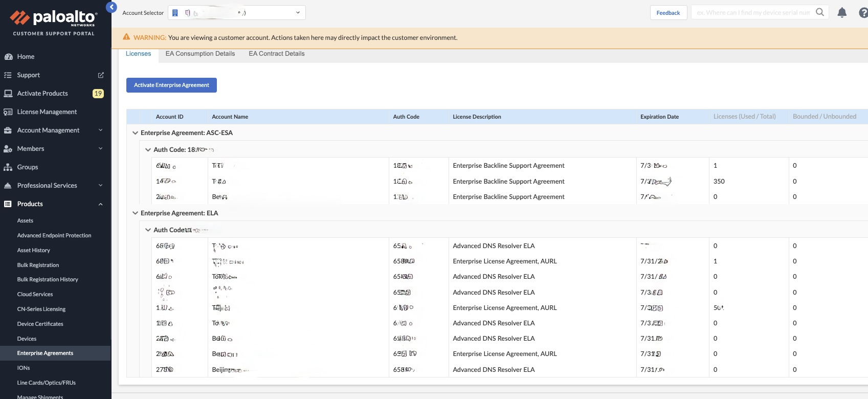Sort by Expiration Date column header
Screen dimensions: 868x399
[659, 117]
